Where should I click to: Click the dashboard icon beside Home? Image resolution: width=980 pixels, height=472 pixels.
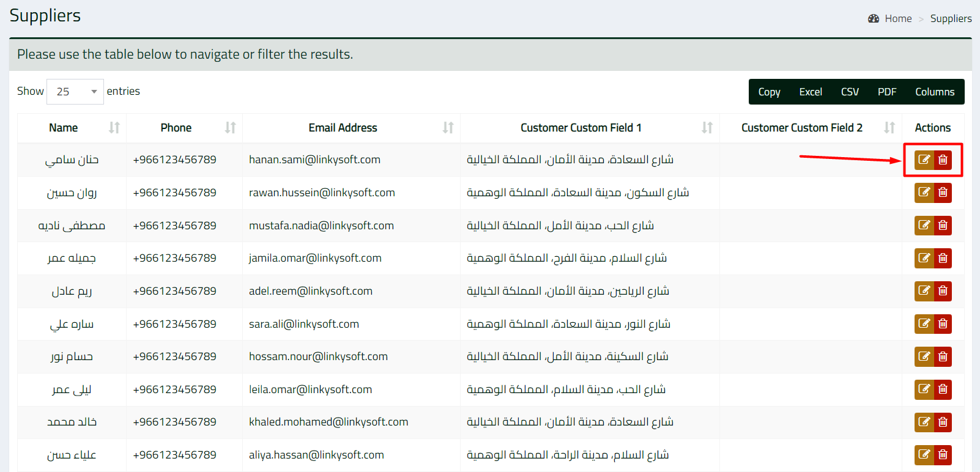point(874,18)
